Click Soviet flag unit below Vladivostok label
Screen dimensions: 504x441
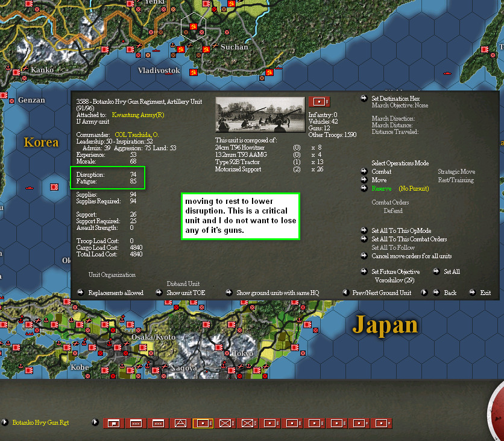pyautogui.click(x=193, y=72)
